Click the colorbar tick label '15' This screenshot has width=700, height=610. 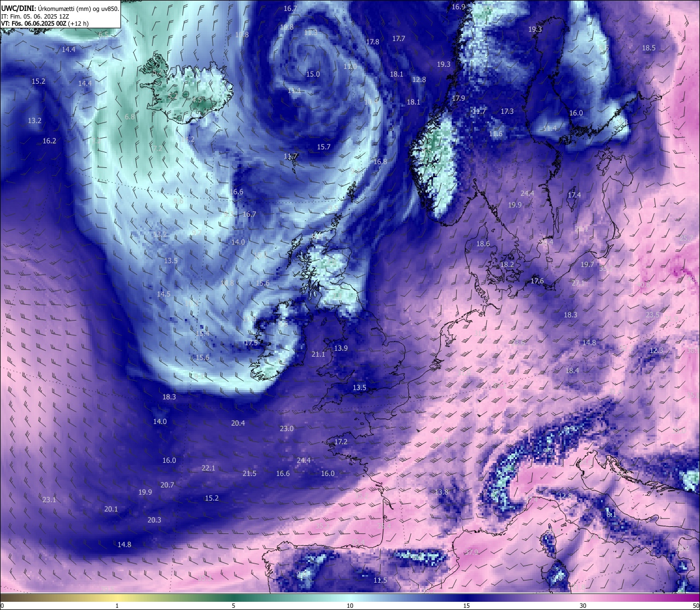click(466, 606)
